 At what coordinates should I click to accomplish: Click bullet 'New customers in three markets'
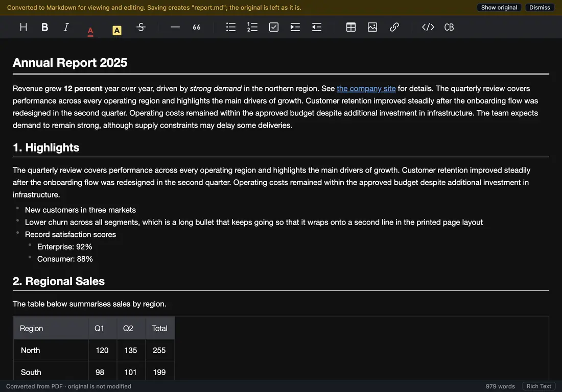80,210
